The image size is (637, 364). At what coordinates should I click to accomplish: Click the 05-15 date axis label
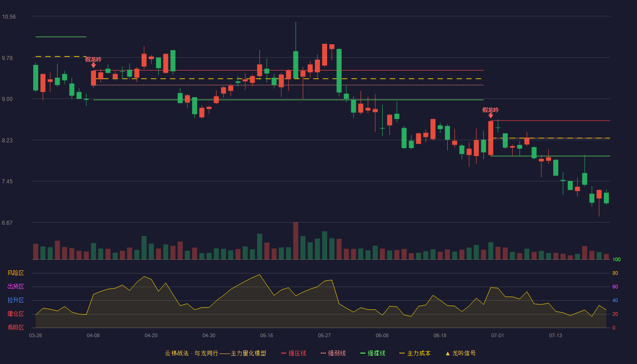coord(267,335)
